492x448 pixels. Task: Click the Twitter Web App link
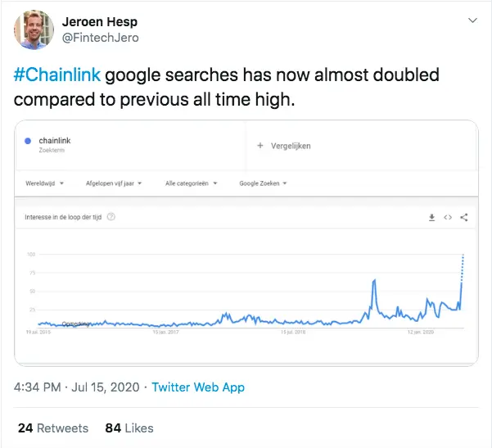click(x=198, y=387)
